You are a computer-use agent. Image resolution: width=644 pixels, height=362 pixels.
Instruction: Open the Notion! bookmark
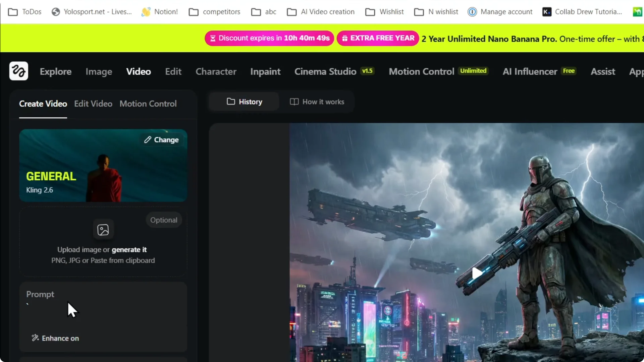tap(160, 11)
